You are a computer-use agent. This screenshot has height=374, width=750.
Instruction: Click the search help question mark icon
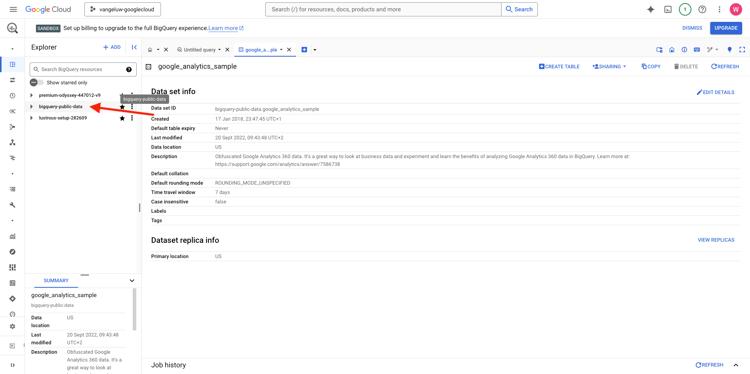(x=129, y=69)
